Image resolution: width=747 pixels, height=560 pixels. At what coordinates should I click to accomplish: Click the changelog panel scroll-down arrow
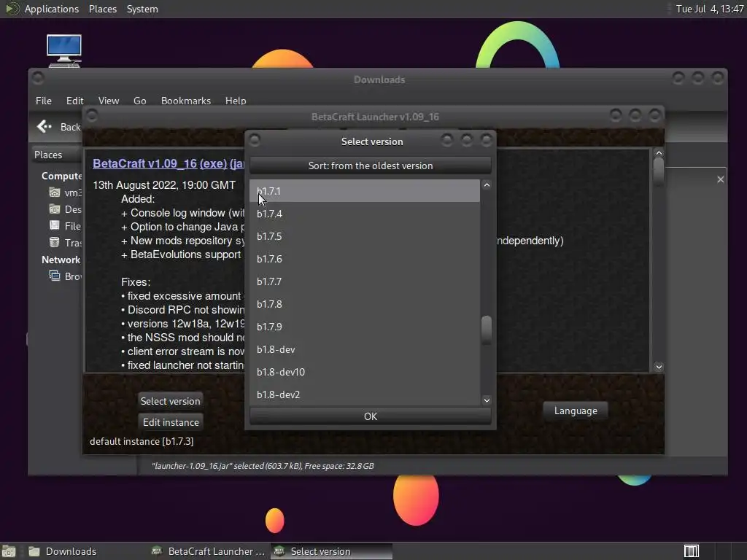click(x=659, y=367)
